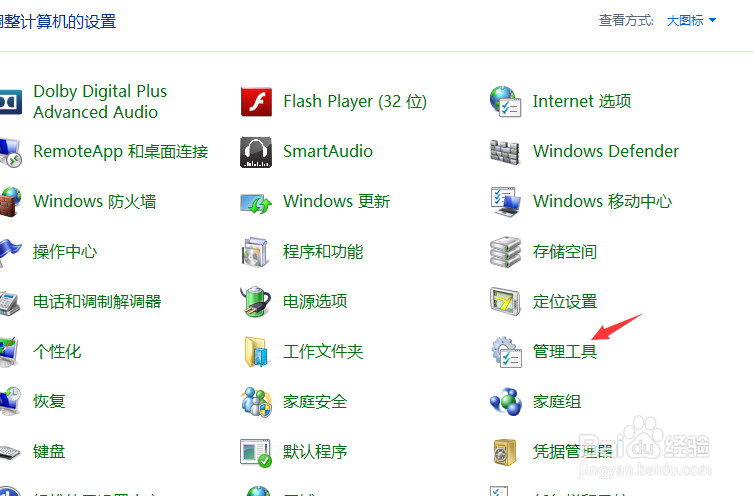Open the 默认程序 checkmark icon
The height and width of the screenshot is (496, 754).
(256, 453)
